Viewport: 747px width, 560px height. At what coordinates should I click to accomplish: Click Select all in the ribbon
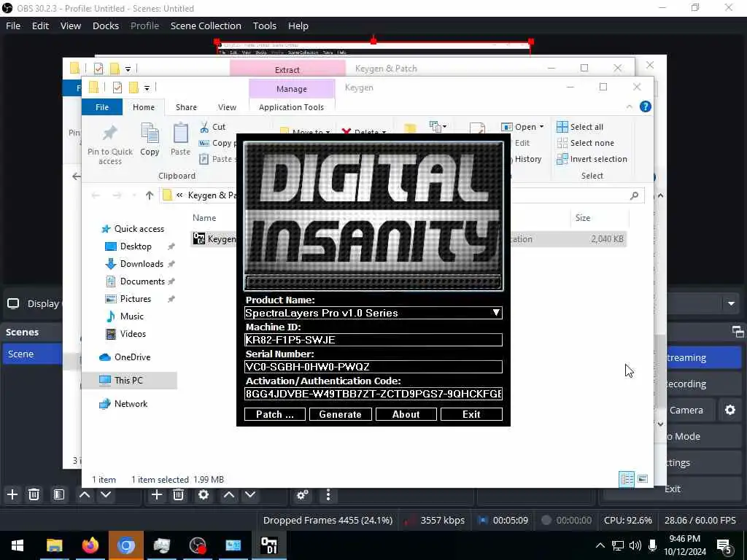click(x=580, y=127)
